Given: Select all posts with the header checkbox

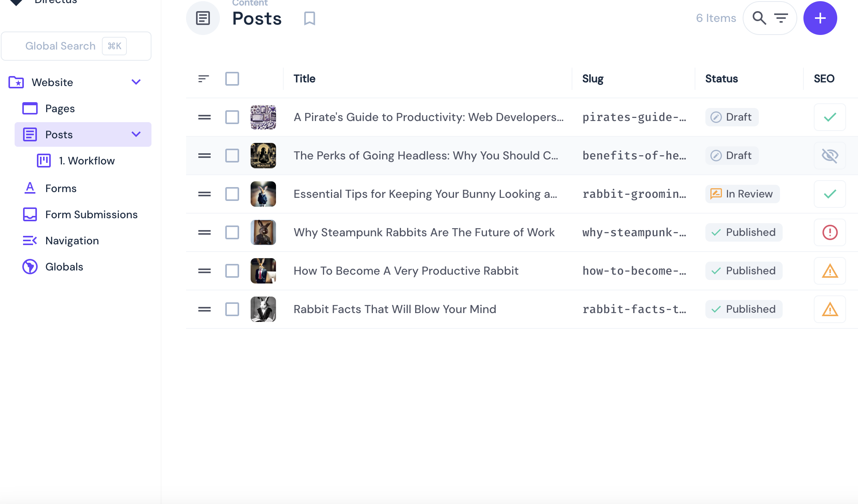Looking at the screenshot, I should tap(232, 78).
